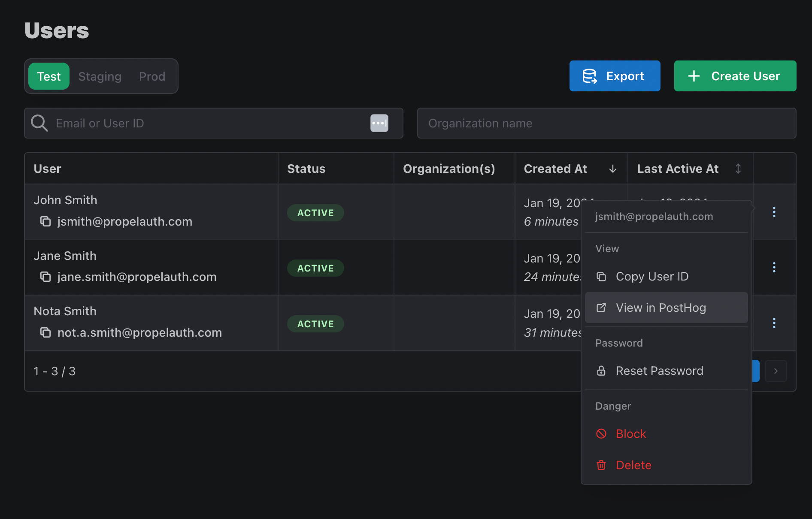The height and width of the screenshot is (519, 812).
Task: Click the jane.smith@propelauth.com email text
Action: click(137, 277)
